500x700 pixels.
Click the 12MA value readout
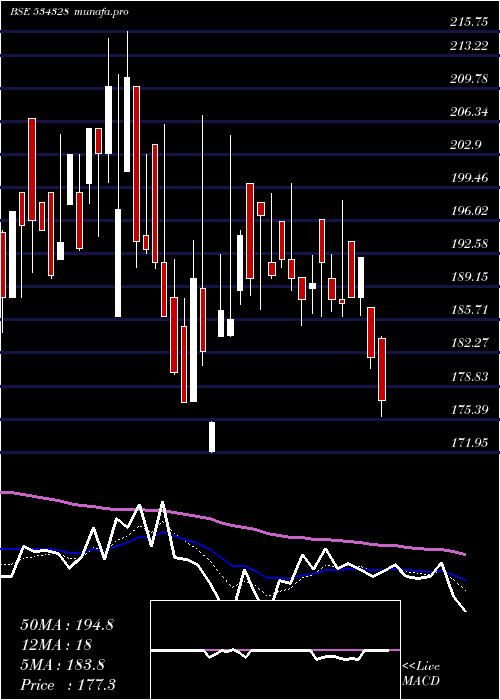pos(56,645)
